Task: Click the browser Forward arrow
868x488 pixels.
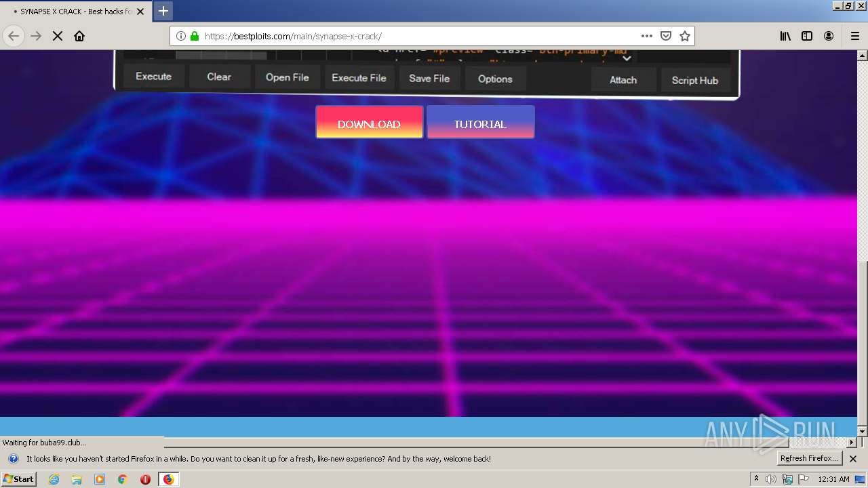Action: click(36, 36)
